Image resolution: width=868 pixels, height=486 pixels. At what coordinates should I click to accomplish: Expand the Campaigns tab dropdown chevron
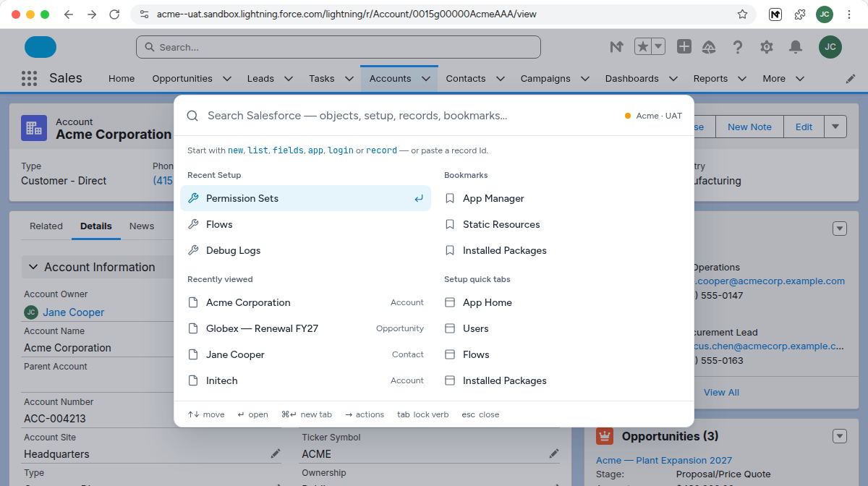pyautogui.click(x=585, y=78)
